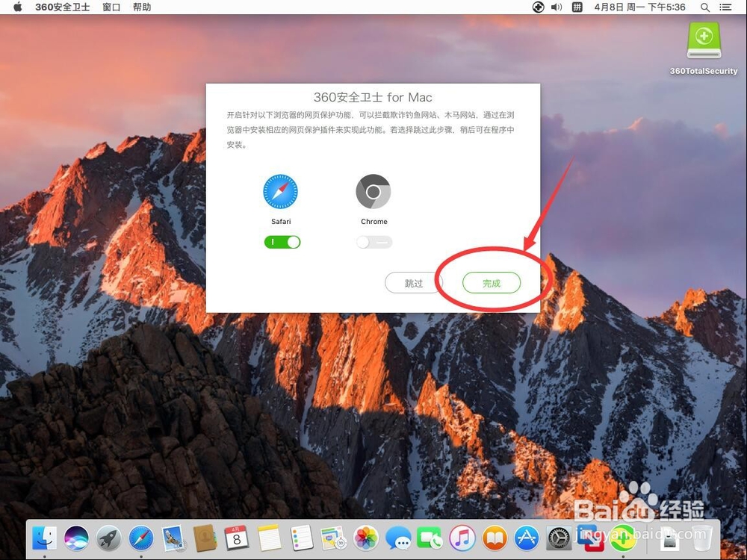The image size is (747, 560).
Task: Click the 360 status icon in menu bar
Action: [538, 7]
